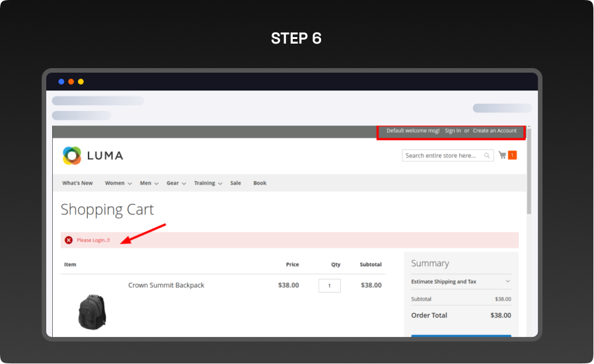594x364 pixels.
Task: Open the Book menu item
Action: [260, 183]
